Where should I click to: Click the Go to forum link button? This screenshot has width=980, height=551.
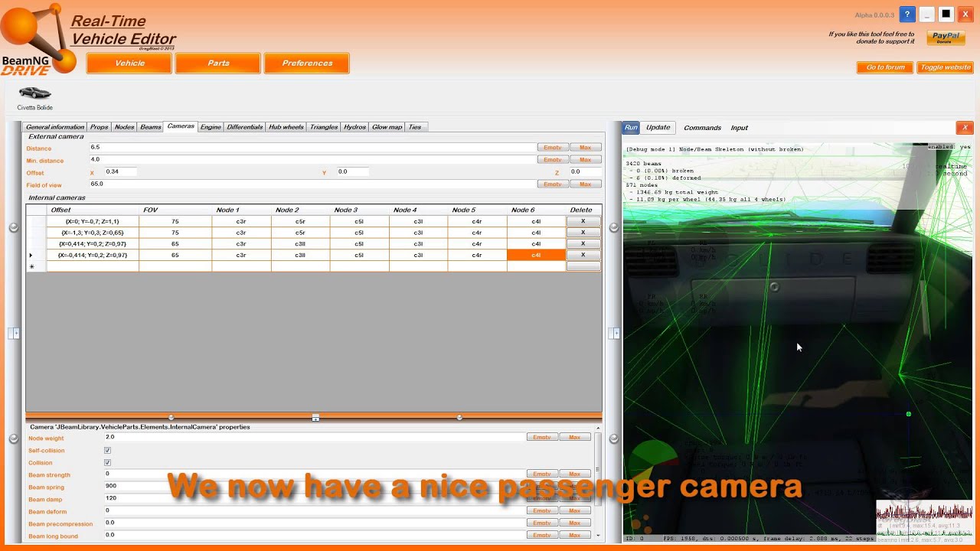[x=885, y=67]
